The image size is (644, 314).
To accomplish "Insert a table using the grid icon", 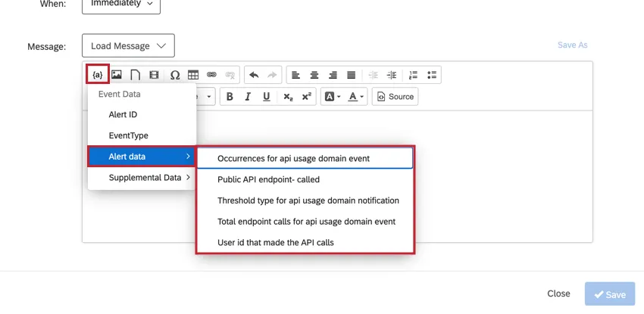I will (193, 75).
